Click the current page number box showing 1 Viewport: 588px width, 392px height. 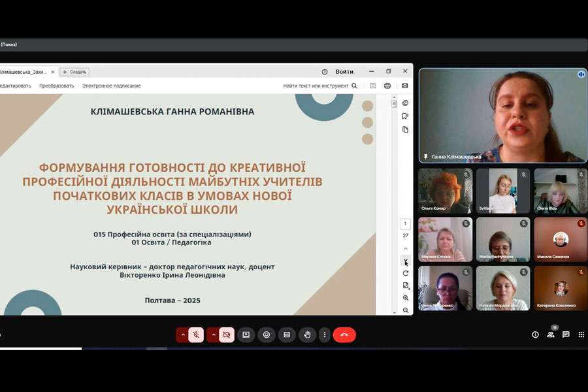405,223
